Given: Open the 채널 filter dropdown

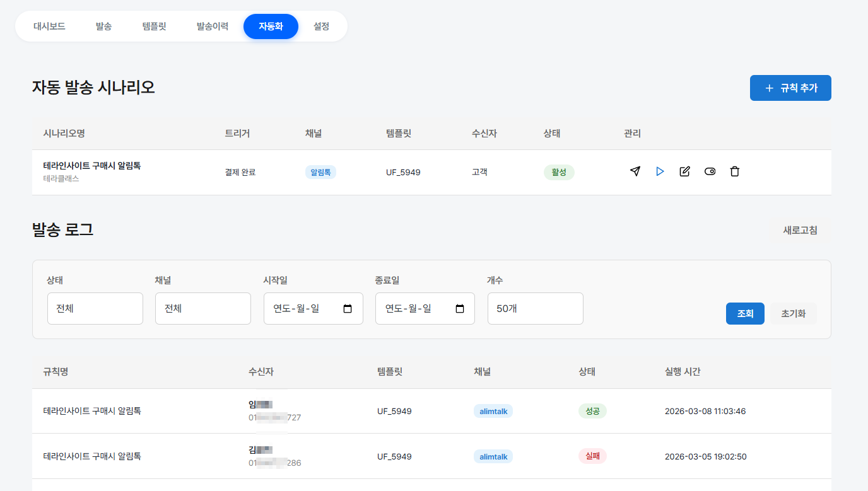Looking at the screenshot, I should click(x=202, y=308).
